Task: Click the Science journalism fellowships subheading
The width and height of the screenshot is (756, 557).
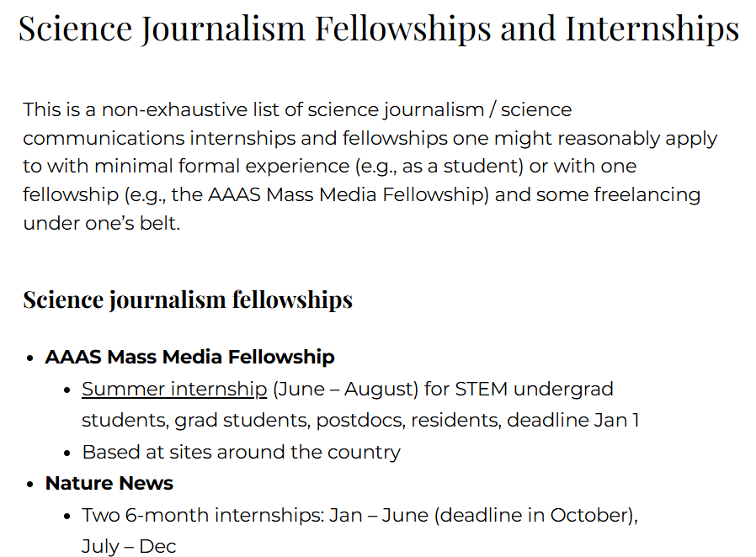Action: click(187, 300)
